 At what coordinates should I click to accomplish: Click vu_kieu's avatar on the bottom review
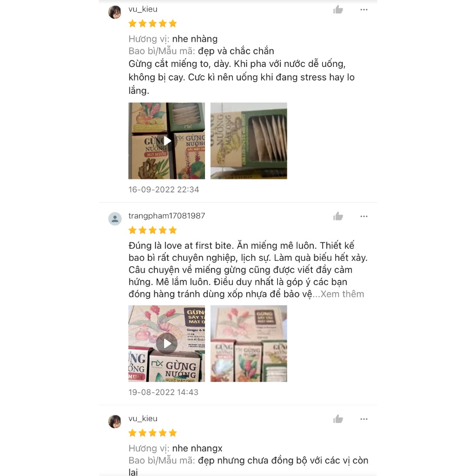pos(115,421)
